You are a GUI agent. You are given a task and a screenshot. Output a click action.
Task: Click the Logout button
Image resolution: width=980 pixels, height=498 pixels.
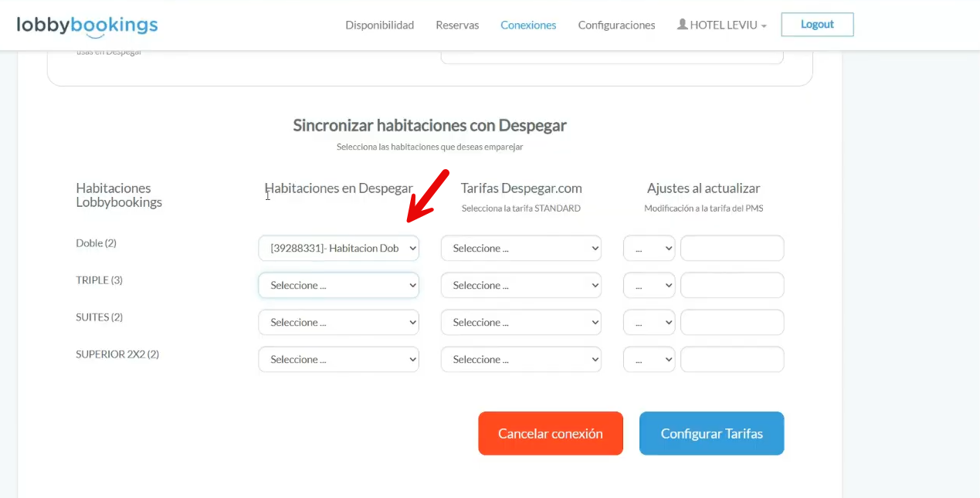[x=817, y=25]
